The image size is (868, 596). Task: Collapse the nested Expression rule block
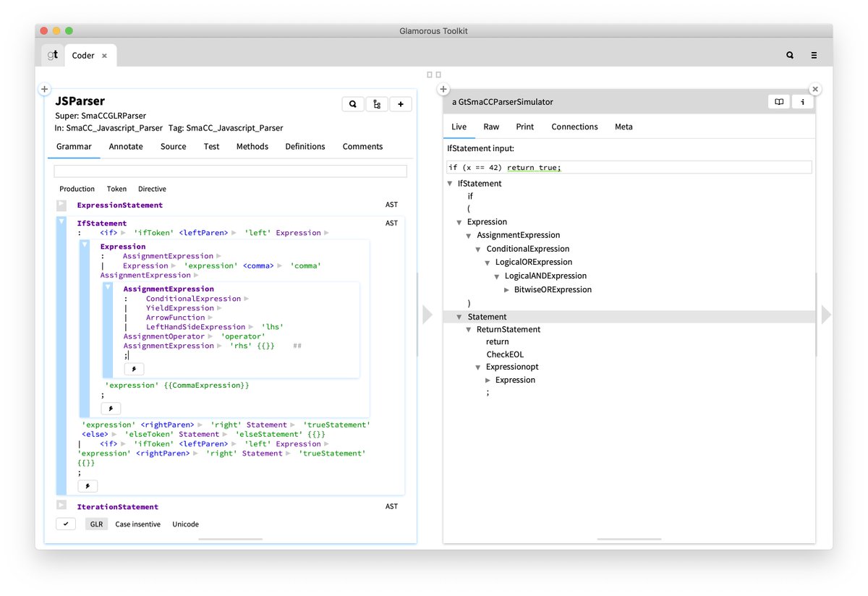tap(85, 245)
